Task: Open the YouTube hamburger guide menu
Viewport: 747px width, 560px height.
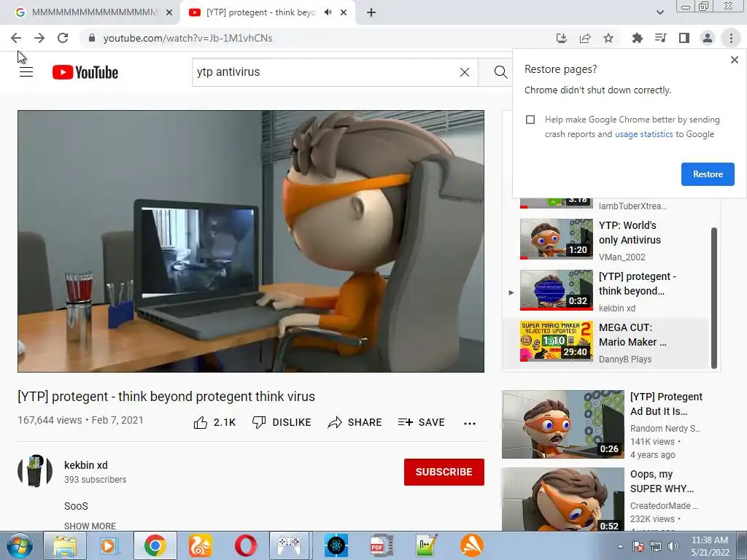Action: (x=26, y=72)
